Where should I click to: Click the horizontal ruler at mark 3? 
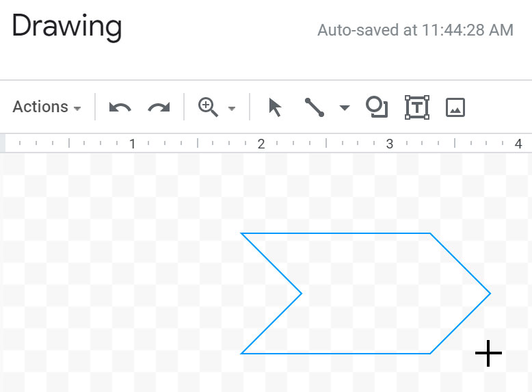pos(390,144)
